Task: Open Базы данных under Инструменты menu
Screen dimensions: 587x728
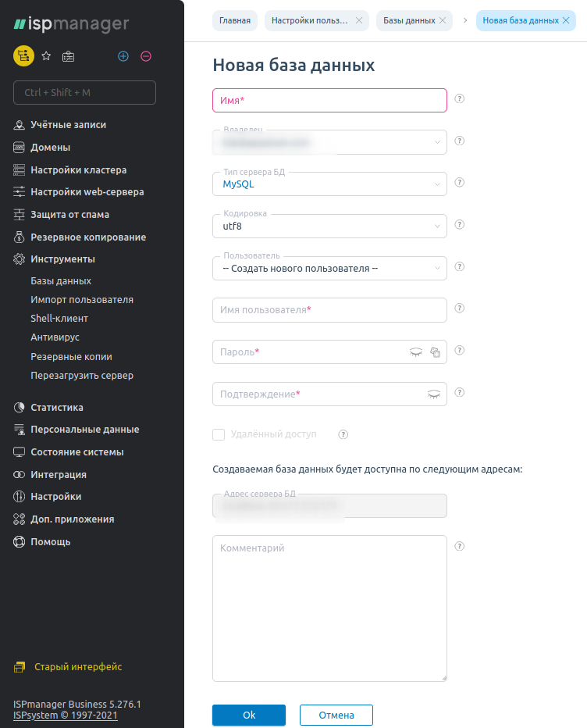Action: (61, 281)
